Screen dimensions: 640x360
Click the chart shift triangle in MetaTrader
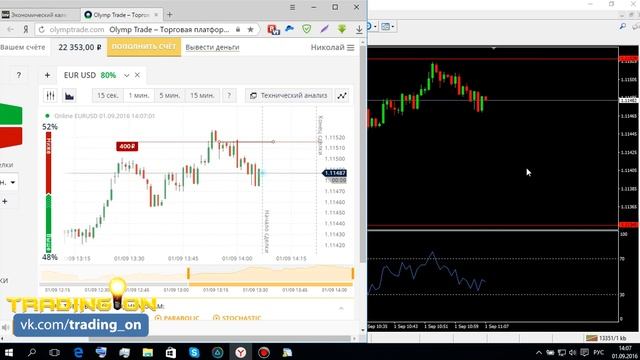pos(493,48)
